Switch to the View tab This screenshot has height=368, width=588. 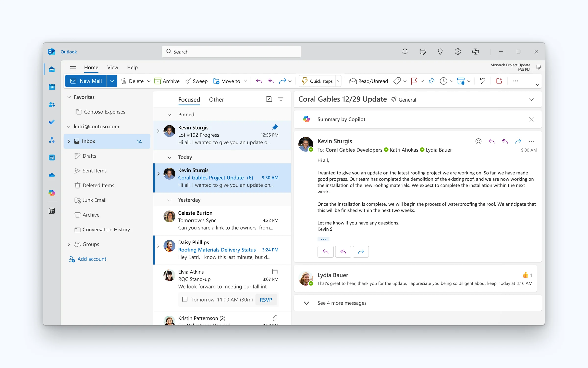coord(112,67)
